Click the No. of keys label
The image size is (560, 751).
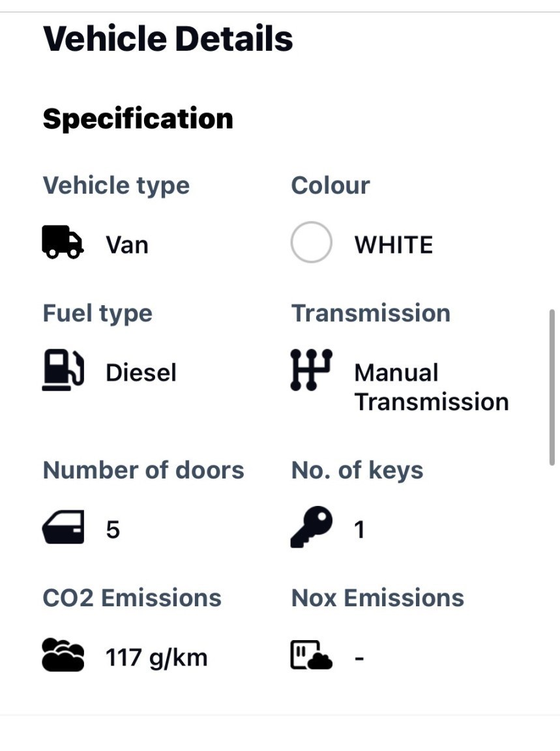click(357, 470)
